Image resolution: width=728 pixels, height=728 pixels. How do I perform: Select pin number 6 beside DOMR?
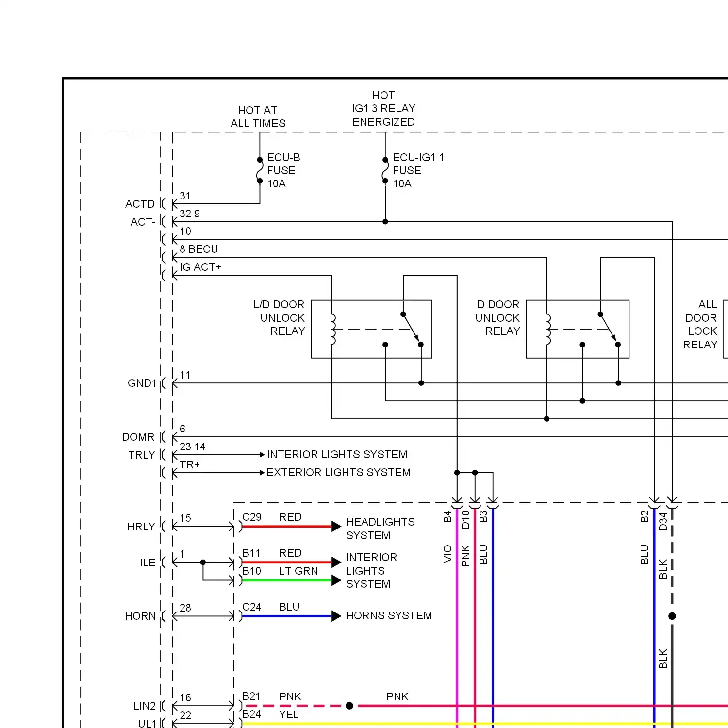click(182, 429)
